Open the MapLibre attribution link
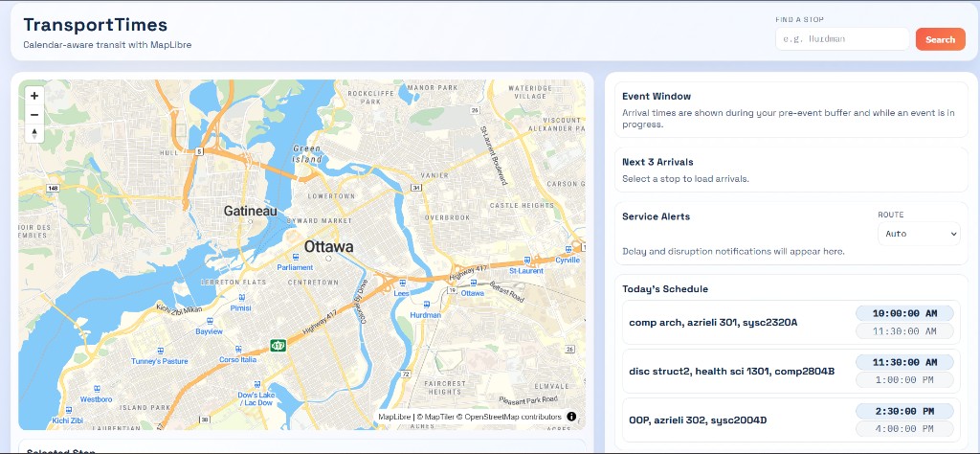The image size is (980, 454). coord(394,418)
